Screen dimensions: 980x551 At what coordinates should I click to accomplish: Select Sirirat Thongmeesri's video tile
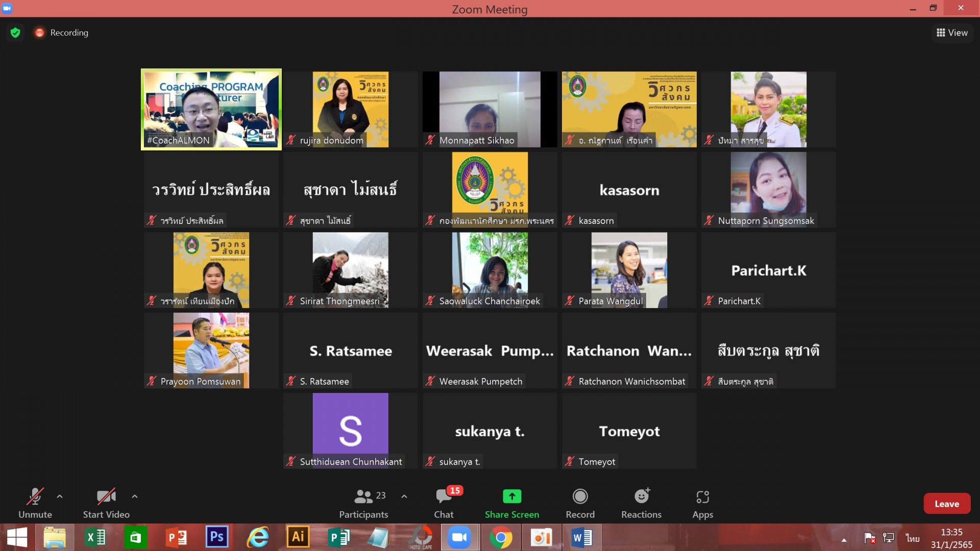[x=351, y=270]
